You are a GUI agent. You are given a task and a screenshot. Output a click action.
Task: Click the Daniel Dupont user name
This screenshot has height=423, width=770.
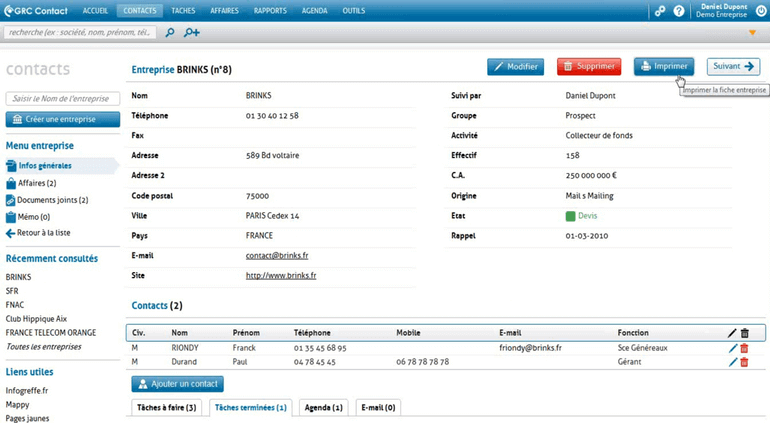point(724,7)
